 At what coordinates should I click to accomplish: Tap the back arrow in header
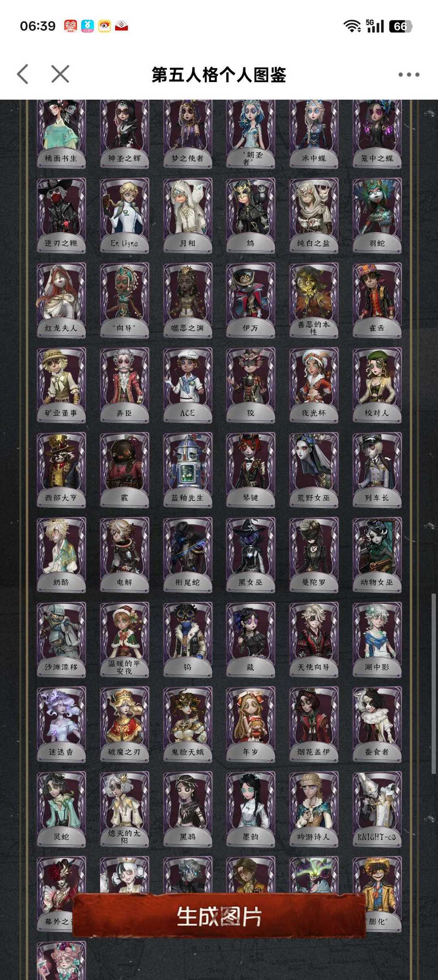point(23,74)
